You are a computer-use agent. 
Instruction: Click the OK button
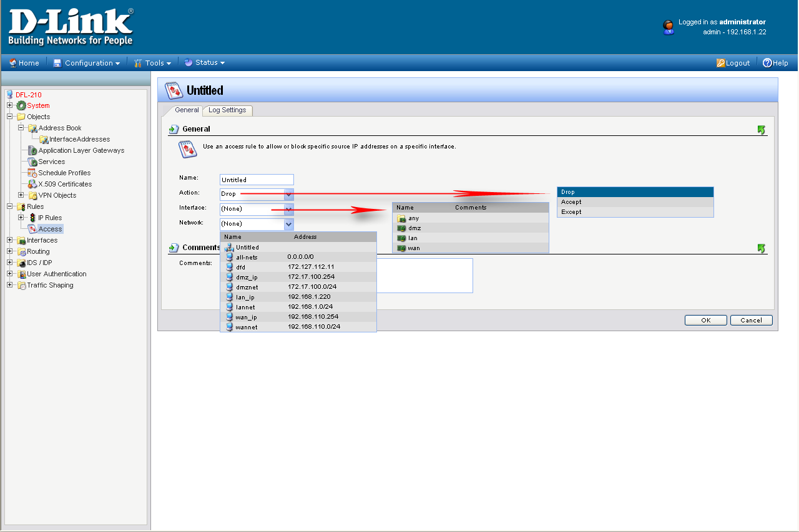(706, 321)
